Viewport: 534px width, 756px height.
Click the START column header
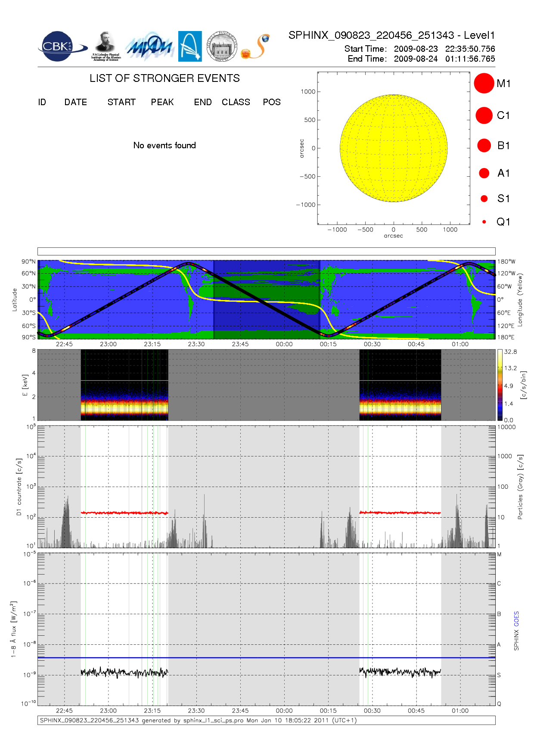point(121,102)
